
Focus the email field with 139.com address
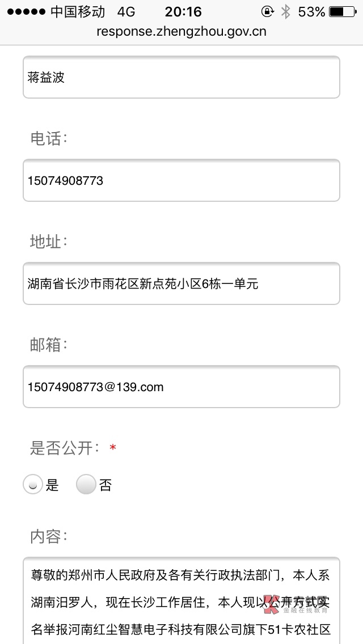(x=181, y=387)
